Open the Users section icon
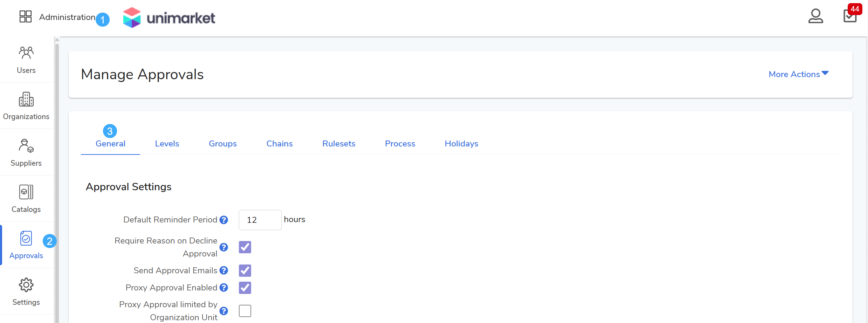This screenshot has width=868, height=323. click(26, 53)
